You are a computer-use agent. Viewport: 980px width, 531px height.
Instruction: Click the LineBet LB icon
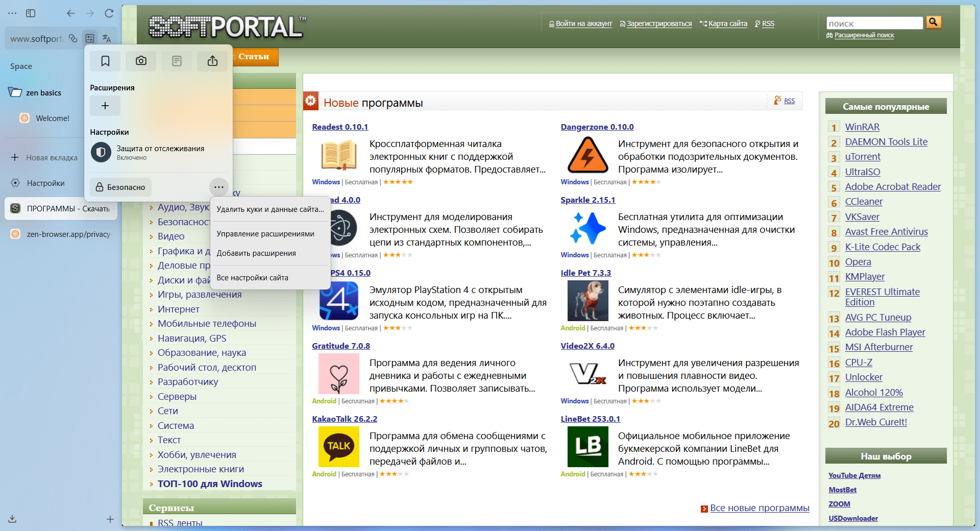588,447
